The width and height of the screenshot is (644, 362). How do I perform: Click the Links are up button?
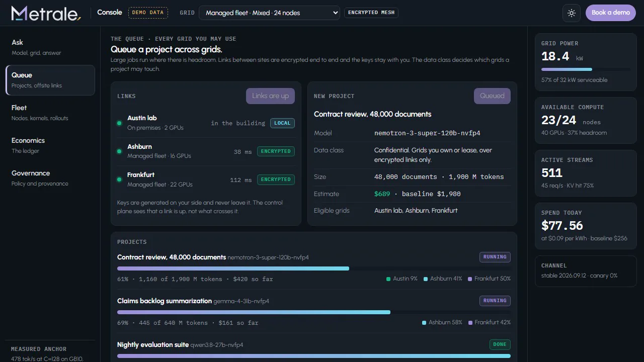pos(270,96)
